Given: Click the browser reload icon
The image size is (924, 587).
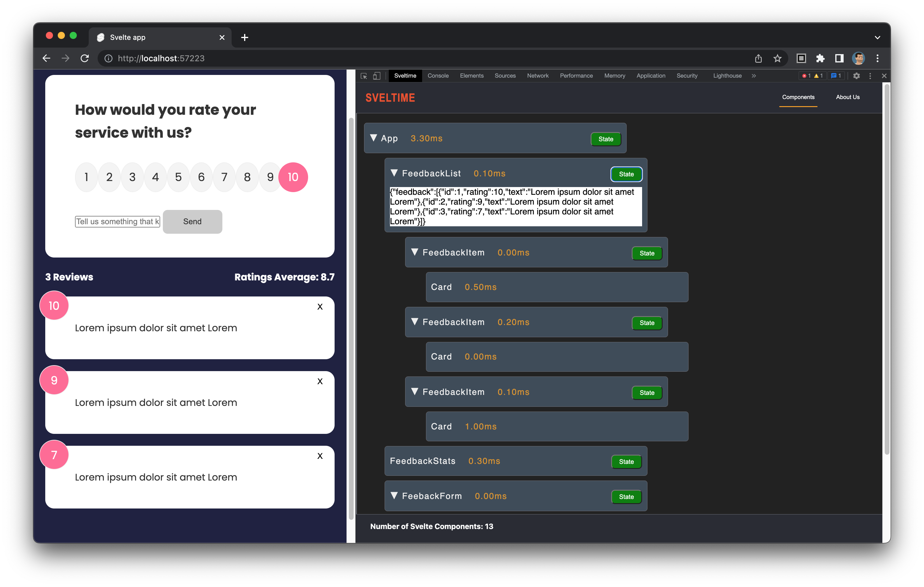Looking at the screenshot, I should [85, 58].
